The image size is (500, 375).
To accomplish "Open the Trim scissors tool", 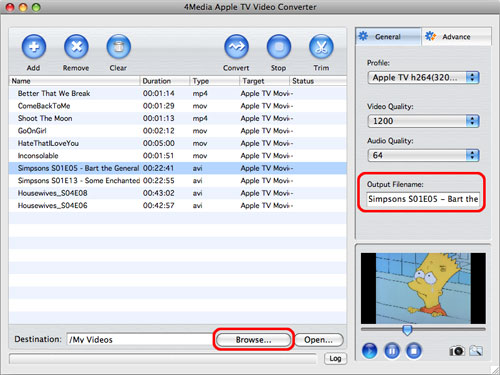I will click(321, 47).
